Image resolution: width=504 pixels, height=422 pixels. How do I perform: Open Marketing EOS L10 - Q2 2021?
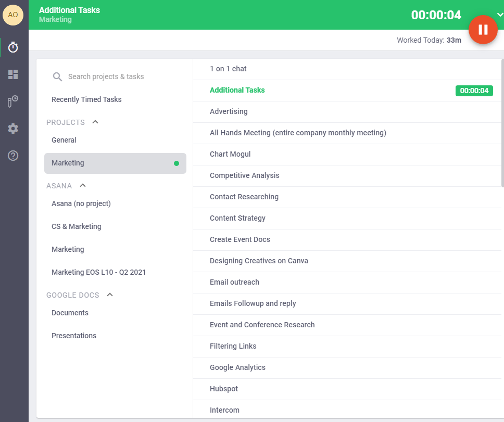(x=98, y=272)
